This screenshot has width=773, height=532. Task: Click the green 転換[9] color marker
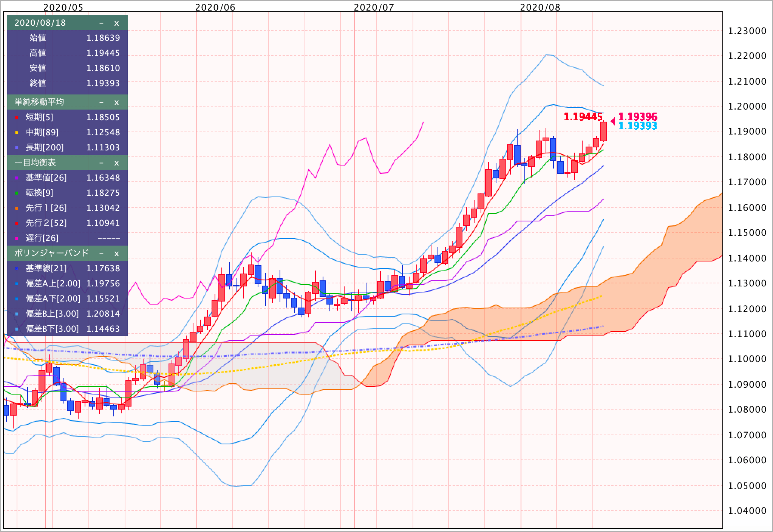[17, 193]
